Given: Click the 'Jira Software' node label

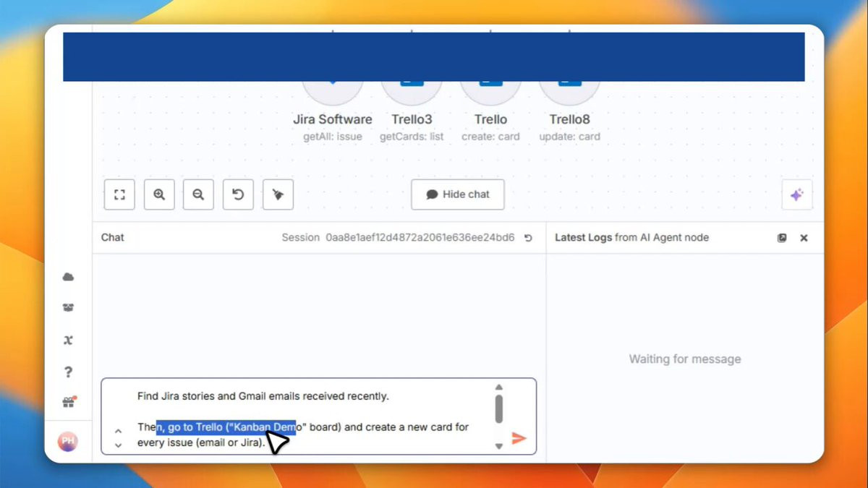Looking at the screenshot, I should pyautogui.click(x=333, y=119).
